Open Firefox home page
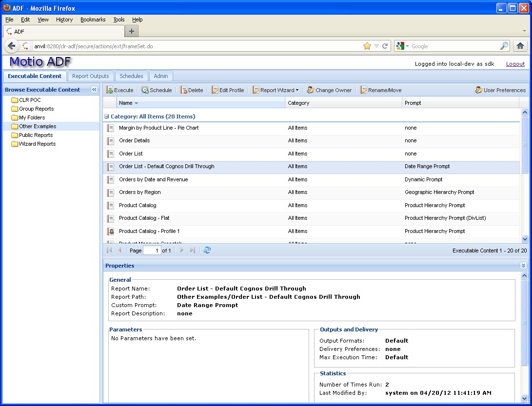This screenshot has width=532, height=406. coord(520,46)
